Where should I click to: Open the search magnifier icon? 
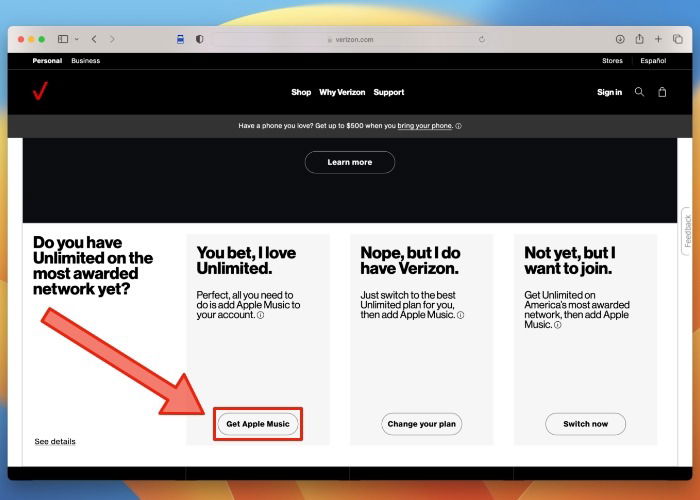coord(639,92)
